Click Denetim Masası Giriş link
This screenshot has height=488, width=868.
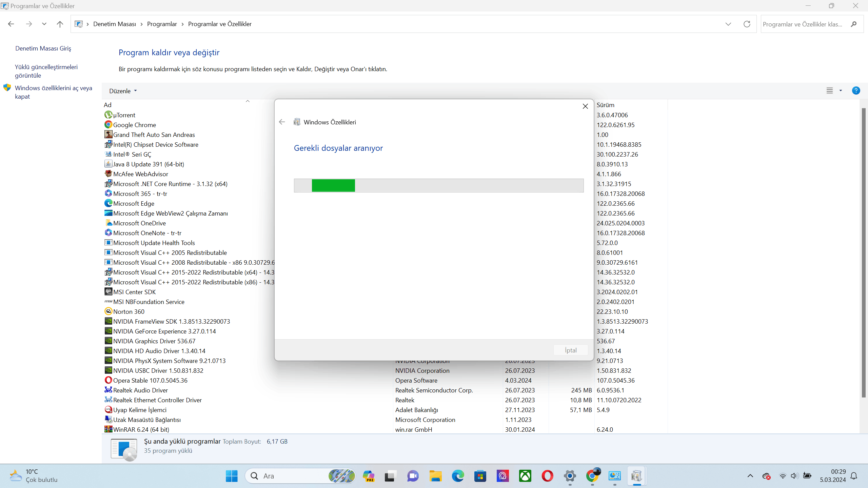43,48
